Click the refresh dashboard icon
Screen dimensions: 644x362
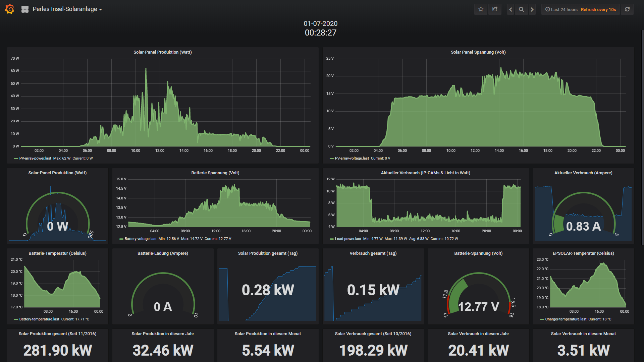pyautogui.click(x=627, y=9)
